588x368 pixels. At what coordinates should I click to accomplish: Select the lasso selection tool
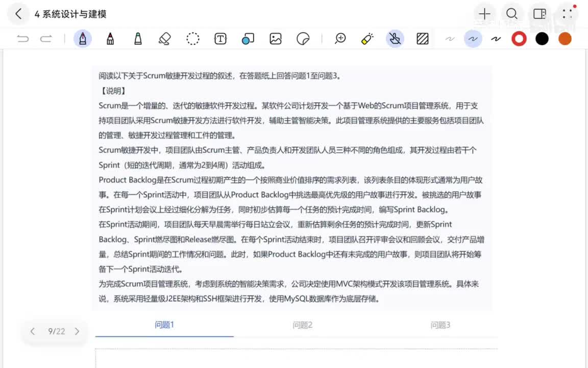pos(193,38)
